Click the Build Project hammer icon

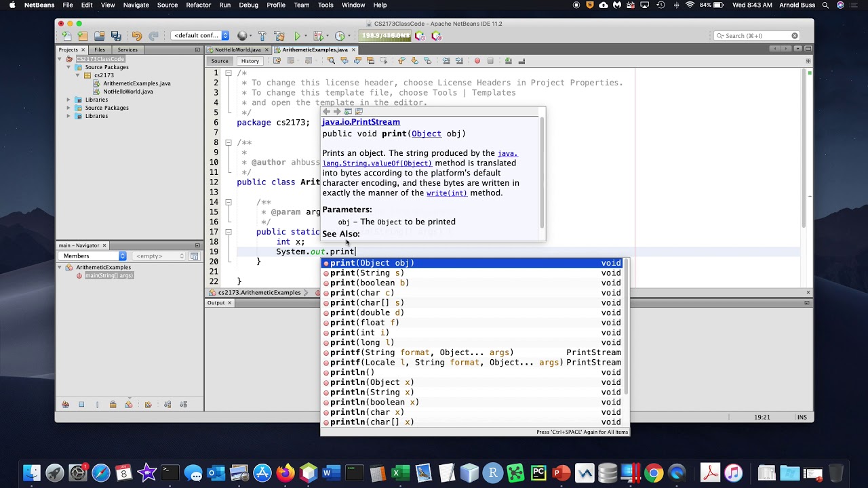pos(262,36)
